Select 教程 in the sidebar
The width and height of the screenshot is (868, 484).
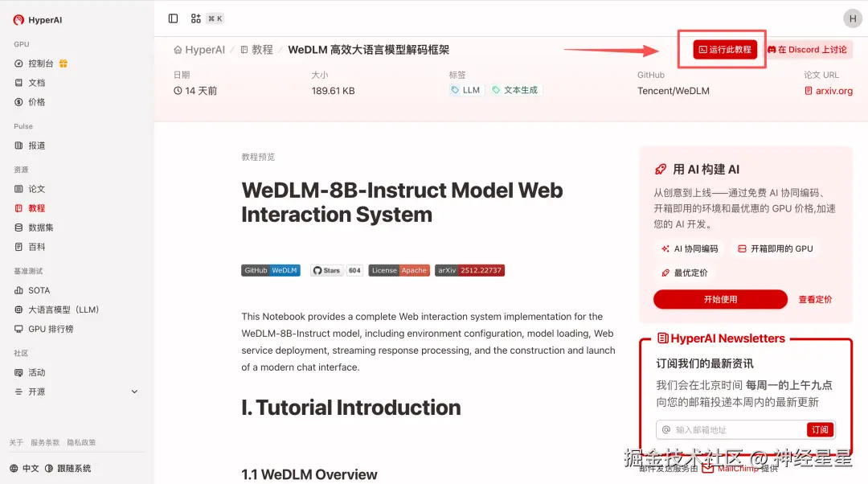[x=30, y=208]
